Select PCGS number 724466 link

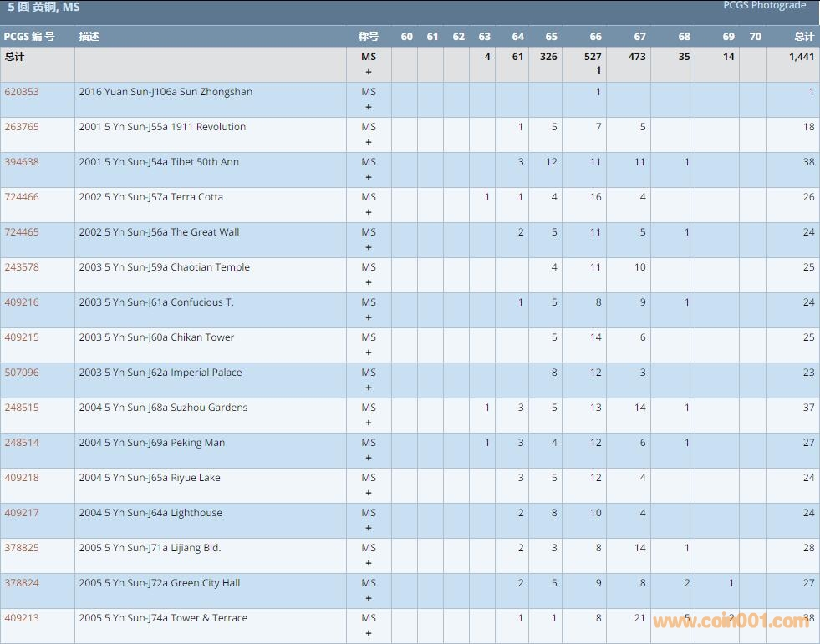pos(22,197)
